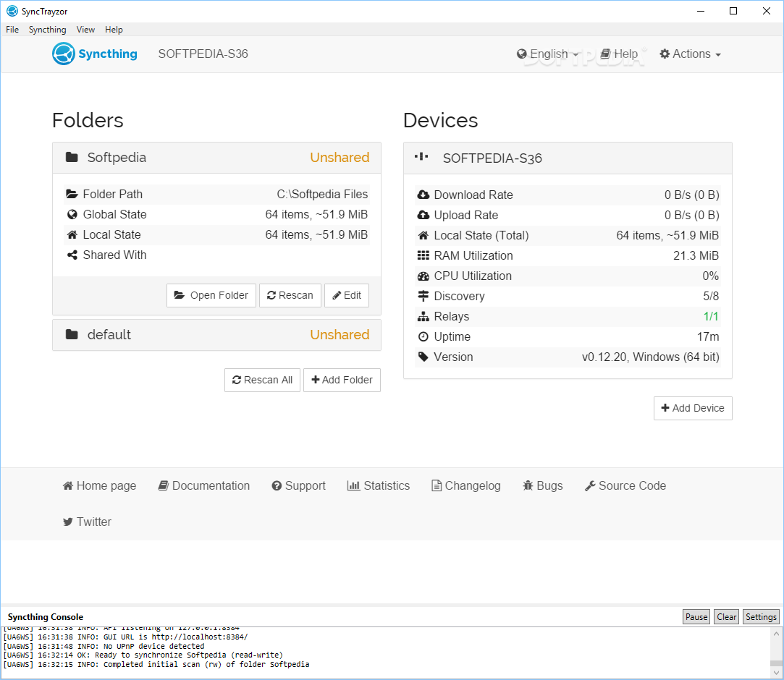Click the Relays sitemap icon
Screen dimensions: 784x680
[423, 316]
